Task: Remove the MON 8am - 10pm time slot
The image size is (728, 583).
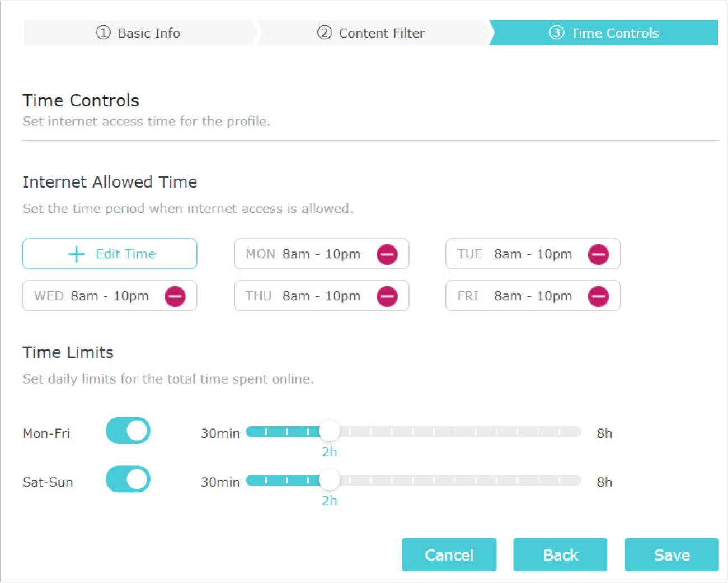Action: click(x=387, y=254)
